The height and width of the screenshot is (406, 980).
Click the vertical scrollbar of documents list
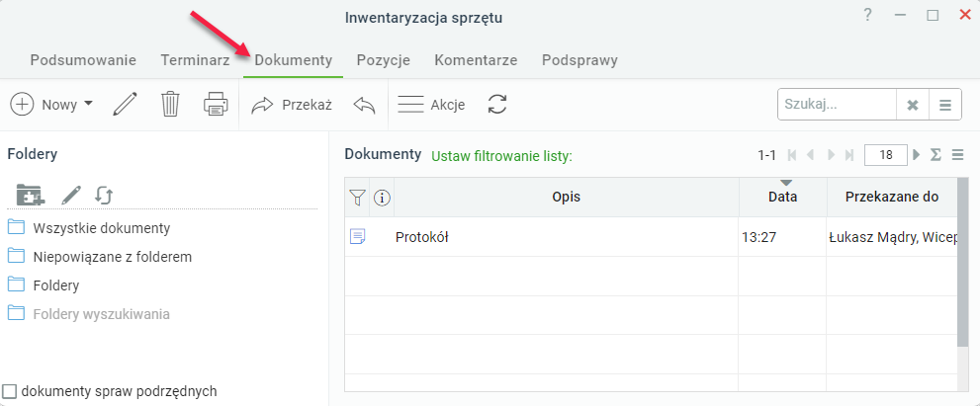pyautogui.click(x=962, y=263)
